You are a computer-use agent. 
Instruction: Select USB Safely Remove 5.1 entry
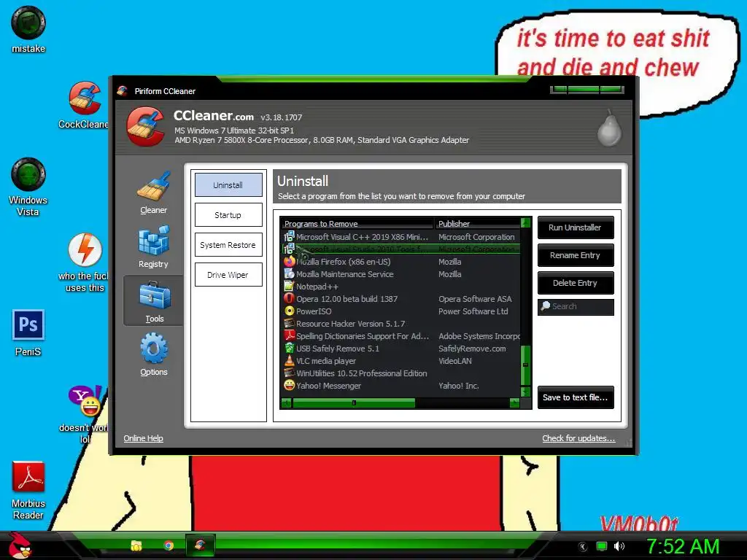coord(400,349)
